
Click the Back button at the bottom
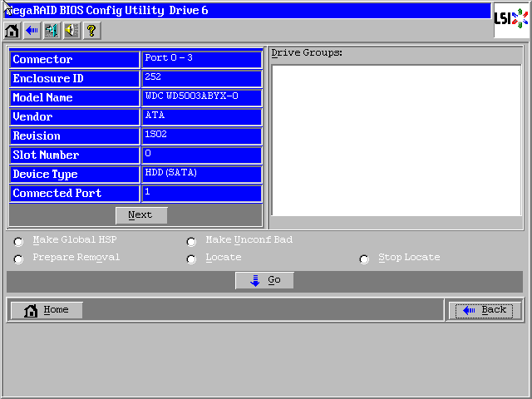(484, 310)
